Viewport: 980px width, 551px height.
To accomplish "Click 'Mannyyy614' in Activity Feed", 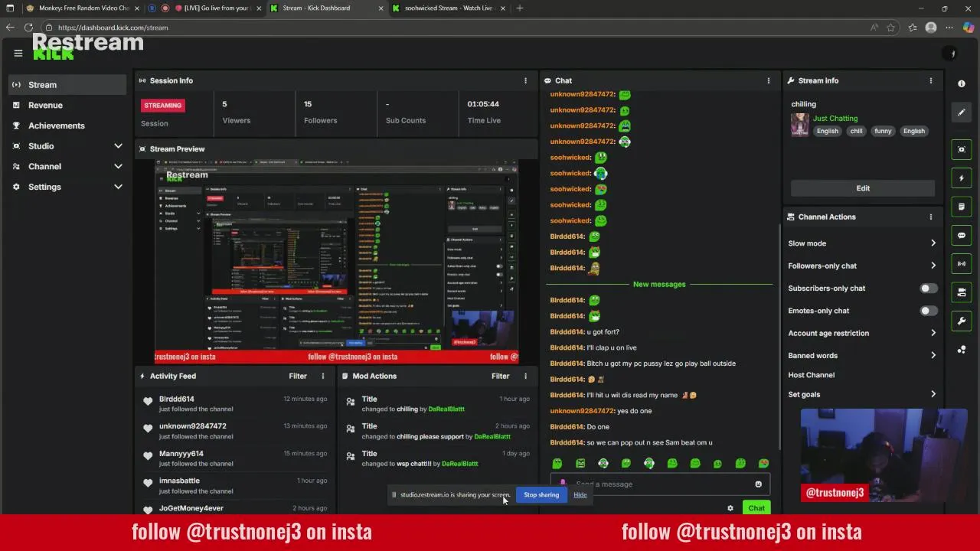I will (181, 454).
